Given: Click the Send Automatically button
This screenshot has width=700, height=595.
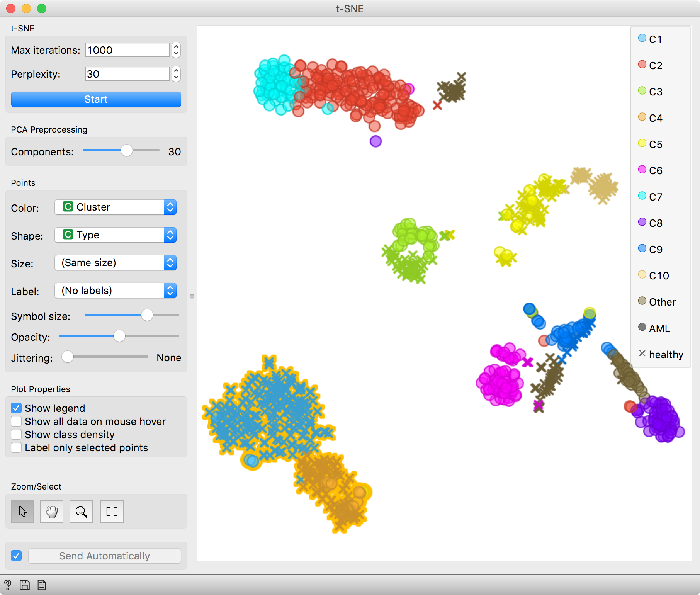Looking at the screenshot, I should coord(104,556).
